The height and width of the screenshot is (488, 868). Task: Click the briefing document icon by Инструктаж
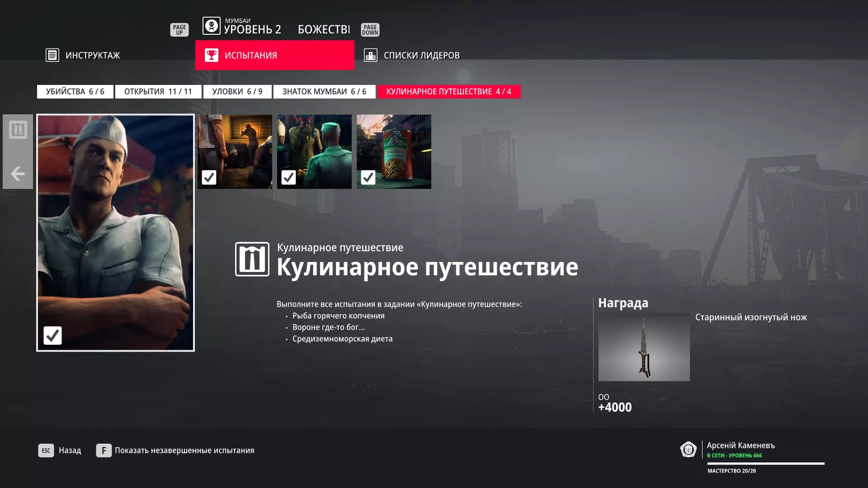pos(52,55)
